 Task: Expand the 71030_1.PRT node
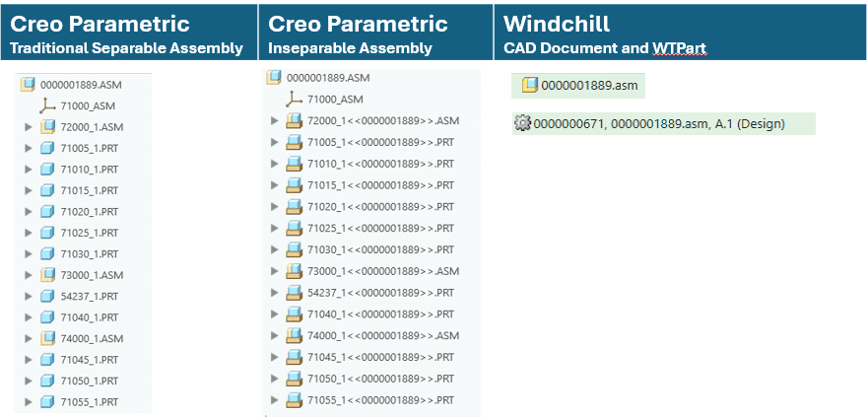click(x=29, y=254)
